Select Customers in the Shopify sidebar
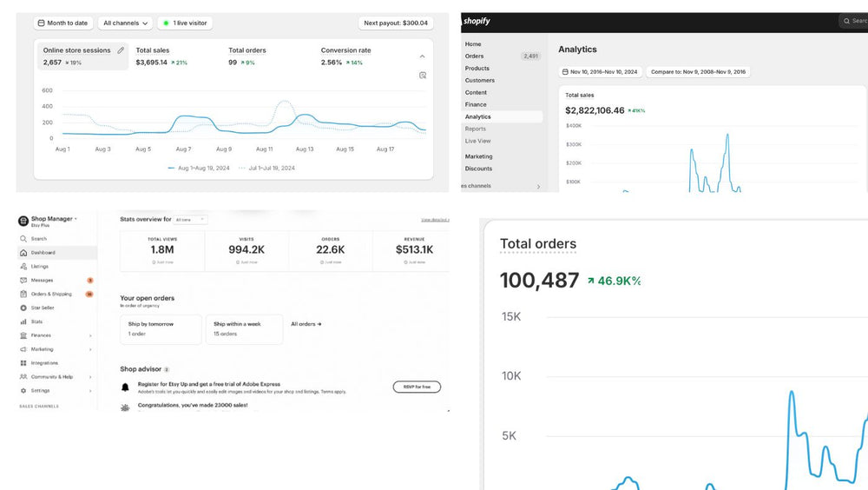 tap(479, 80)
